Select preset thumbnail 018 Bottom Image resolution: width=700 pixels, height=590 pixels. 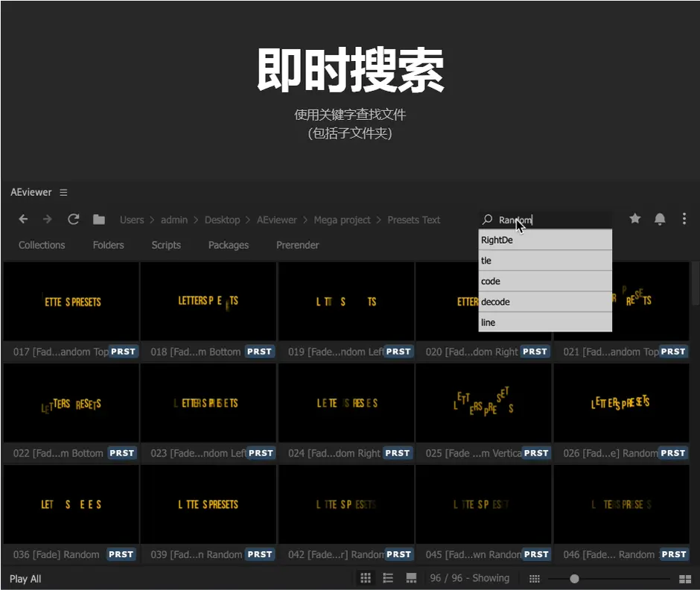point(209,302)
